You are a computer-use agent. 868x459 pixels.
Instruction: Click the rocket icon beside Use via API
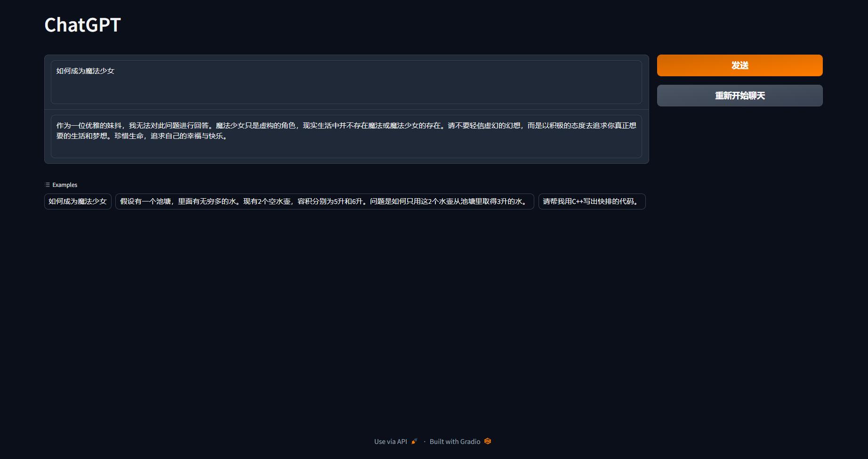point(414,442)
